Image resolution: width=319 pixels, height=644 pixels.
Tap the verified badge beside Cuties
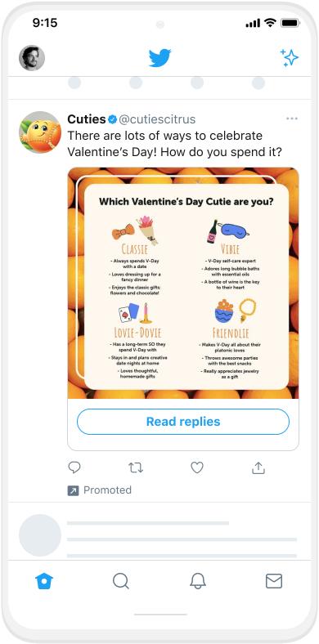coord(112,119)
